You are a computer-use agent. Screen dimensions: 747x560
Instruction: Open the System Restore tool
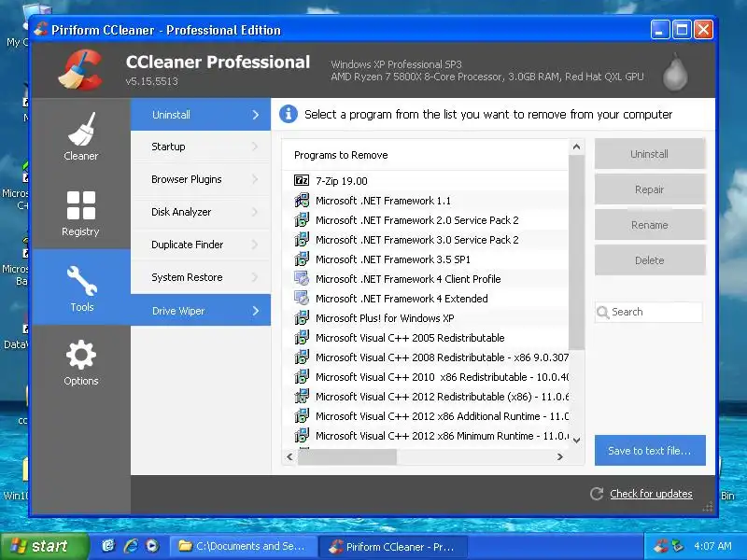201,277
